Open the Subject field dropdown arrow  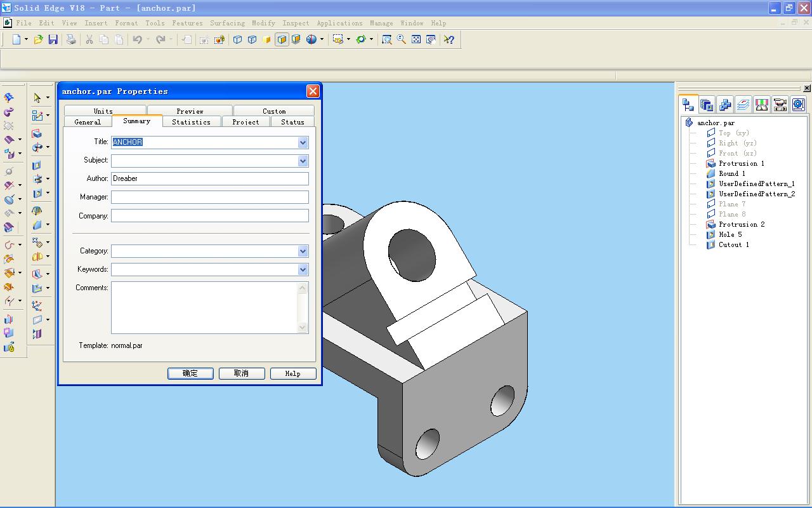point(303,161)
